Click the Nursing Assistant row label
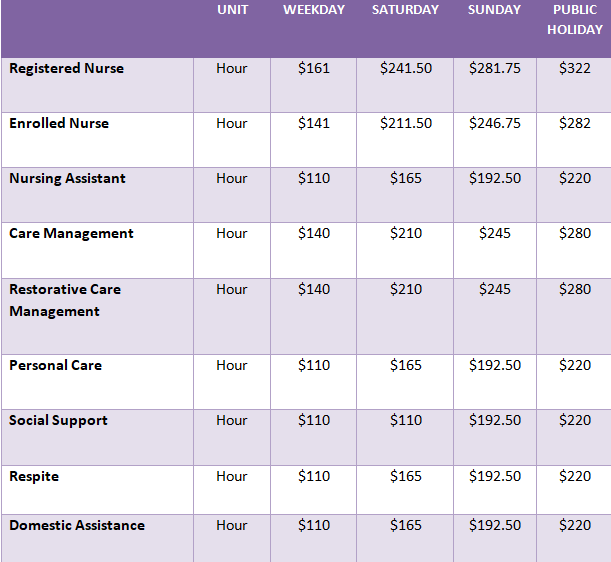Screen dimensions: 611x562 click(x=67, y=178)
